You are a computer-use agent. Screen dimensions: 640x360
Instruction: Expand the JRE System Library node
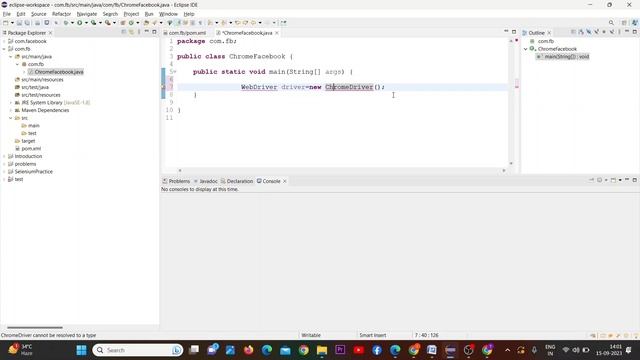pos(11,102)
